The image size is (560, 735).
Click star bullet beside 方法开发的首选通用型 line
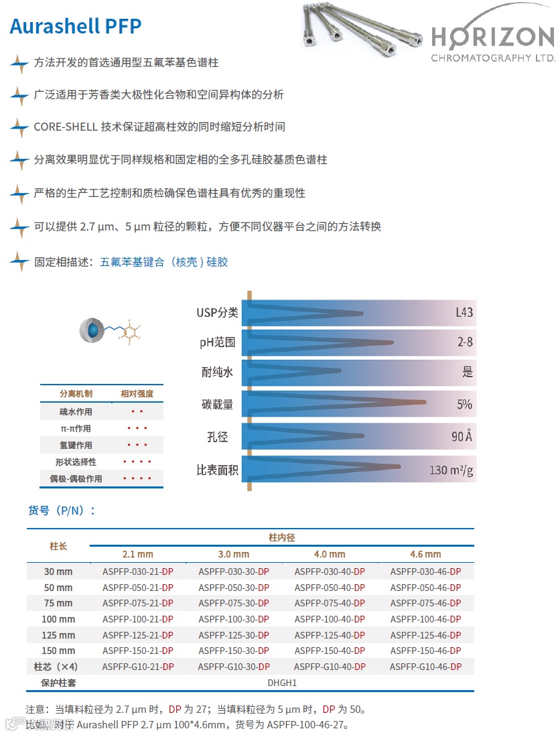coord(19,63)
